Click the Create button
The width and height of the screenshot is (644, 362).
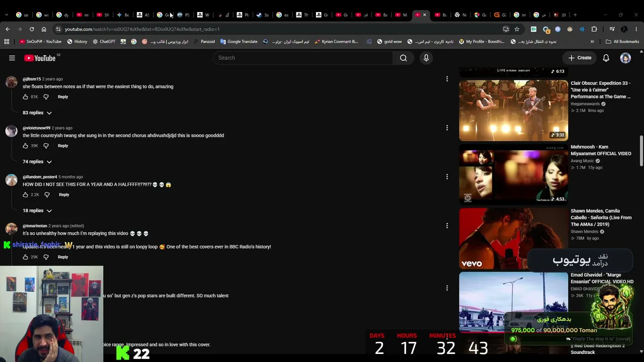pyautogui.click(x=580, y=58)
